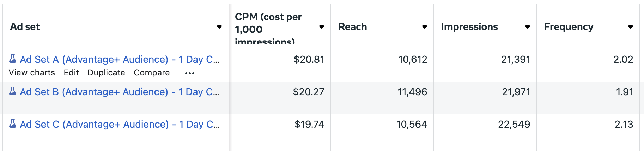This screenshot has width=644, height=151.
Task: Click the flask icon beside Ad Set B
Action: tap(13, 91)
